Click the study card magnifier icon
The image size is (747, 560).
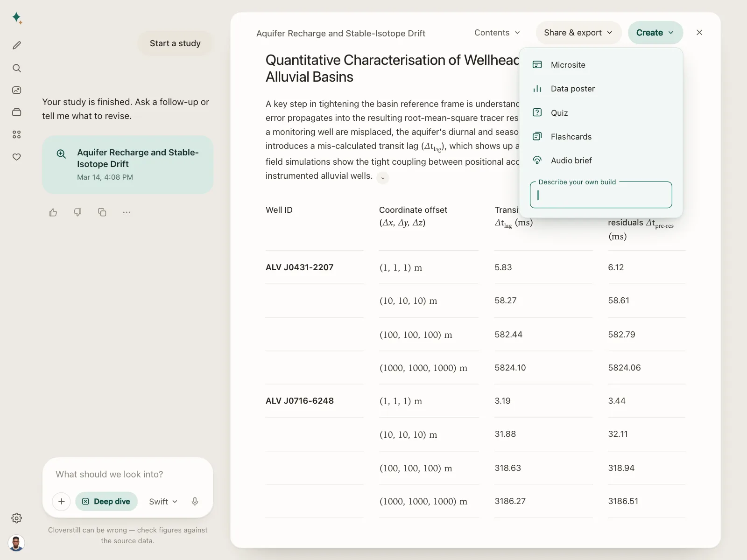pos(61,154)
